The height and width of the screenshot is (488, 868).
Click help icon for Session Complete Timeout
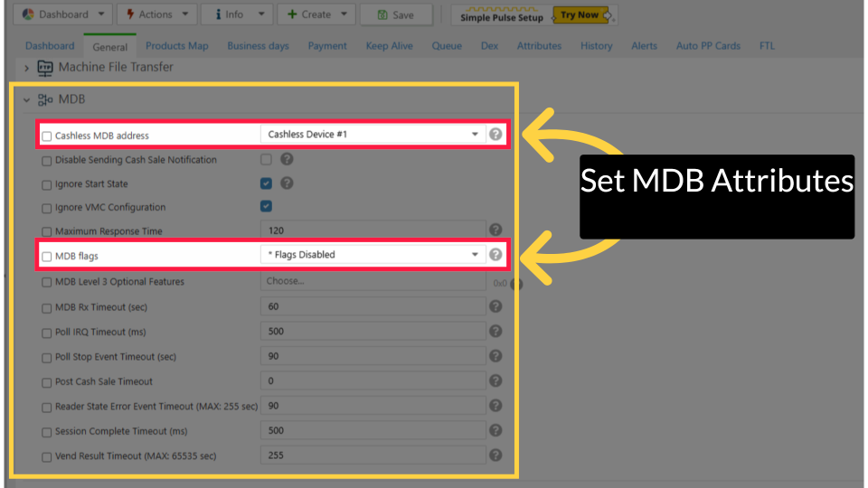[495, 431]
